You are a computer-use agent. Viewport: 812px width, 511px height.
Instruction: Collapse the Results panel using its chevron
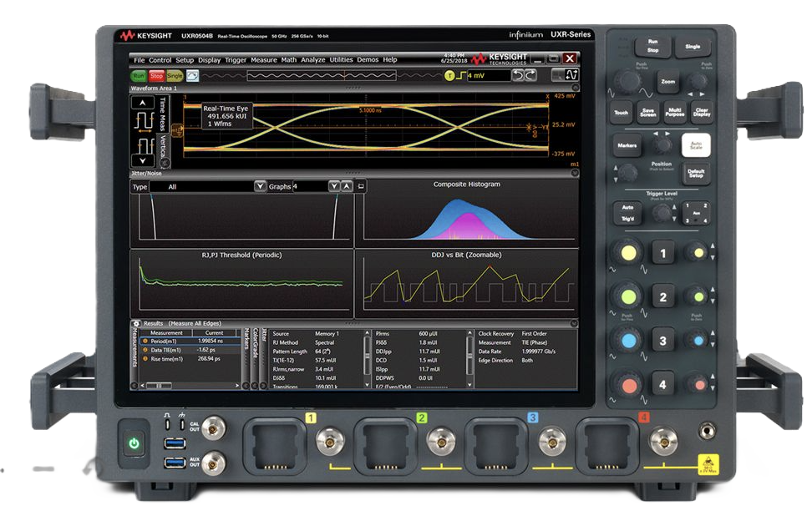[x=574, y=322]
